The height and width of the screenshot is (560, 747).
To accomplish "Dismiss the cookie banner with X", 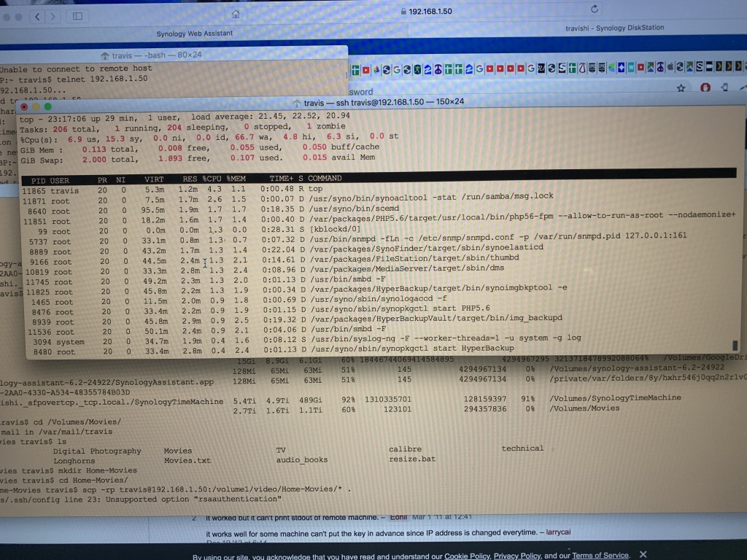I will point(643,554).
